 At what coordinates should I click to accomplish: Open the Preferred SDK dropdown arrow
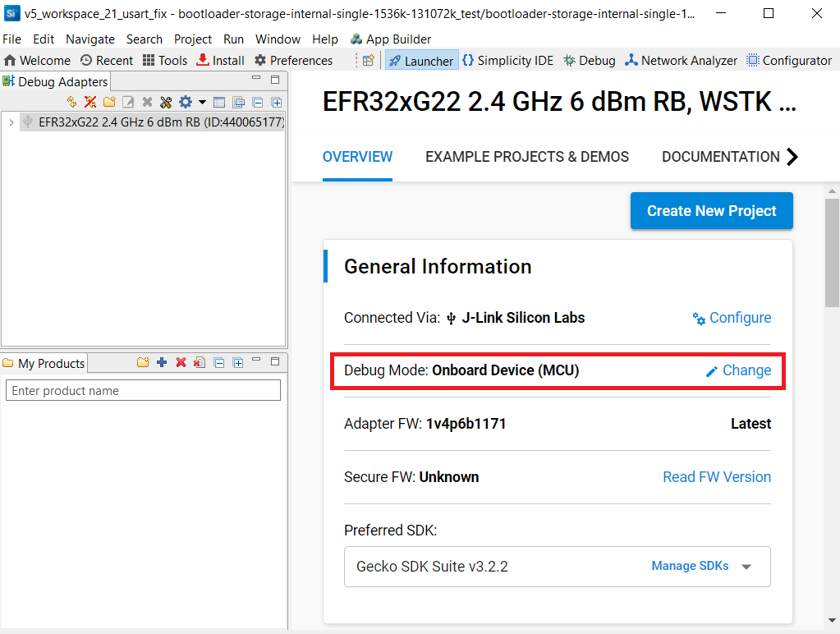coord(746,567)
